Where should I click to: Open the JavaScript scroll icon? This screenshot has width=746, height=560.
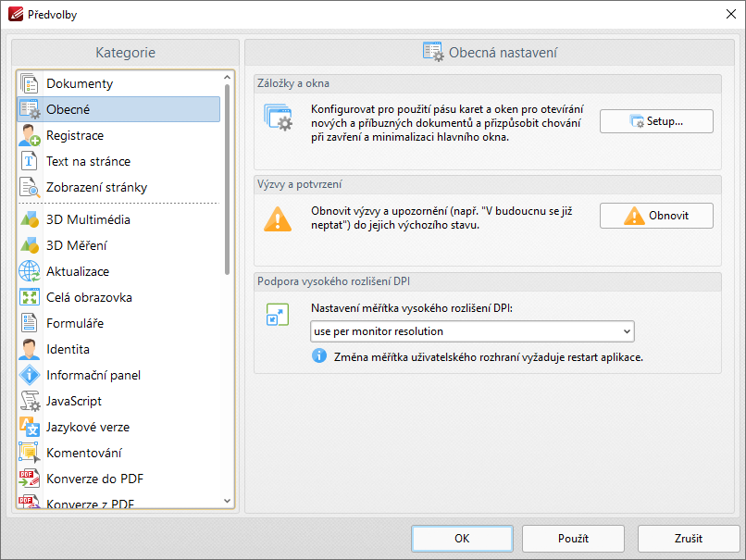point(30,401)
